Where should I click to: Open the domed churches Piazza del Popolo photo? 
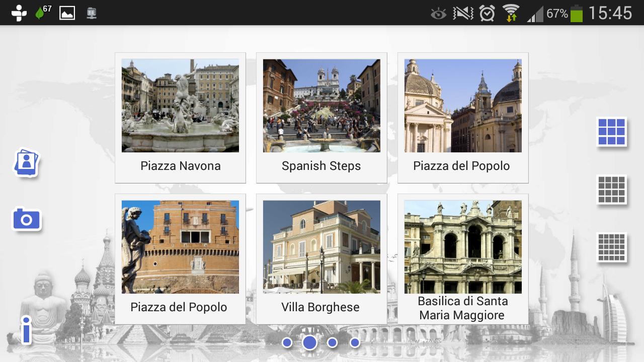pos(463,106)
